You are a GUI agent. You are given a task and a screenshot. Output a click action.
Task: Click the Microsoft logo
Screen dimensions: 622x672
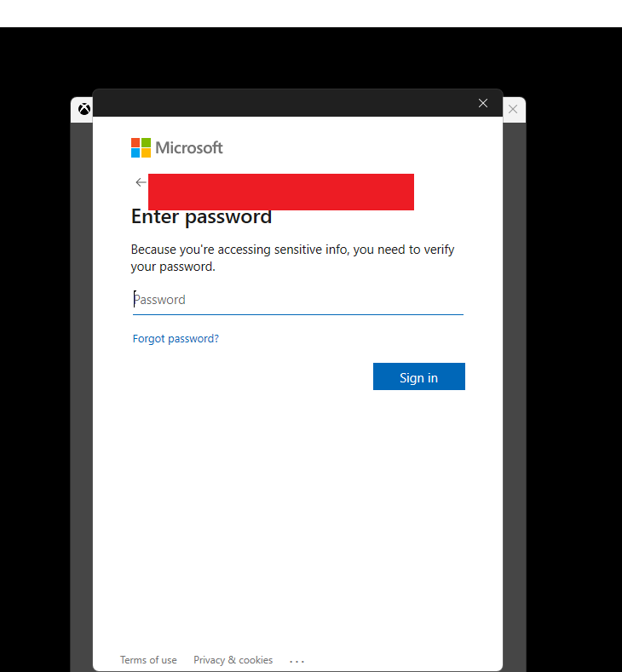pyautogui.click(x=176, y=148)
